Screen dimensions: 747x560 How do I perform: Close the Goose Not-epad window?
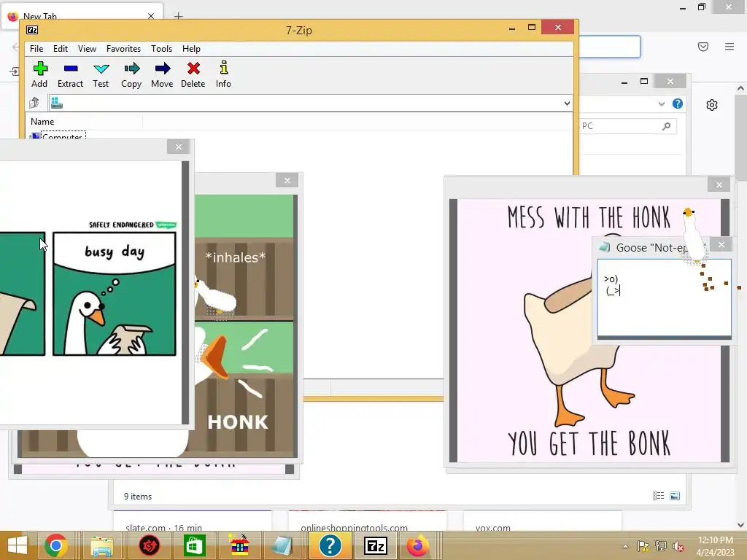pos(721,245)
